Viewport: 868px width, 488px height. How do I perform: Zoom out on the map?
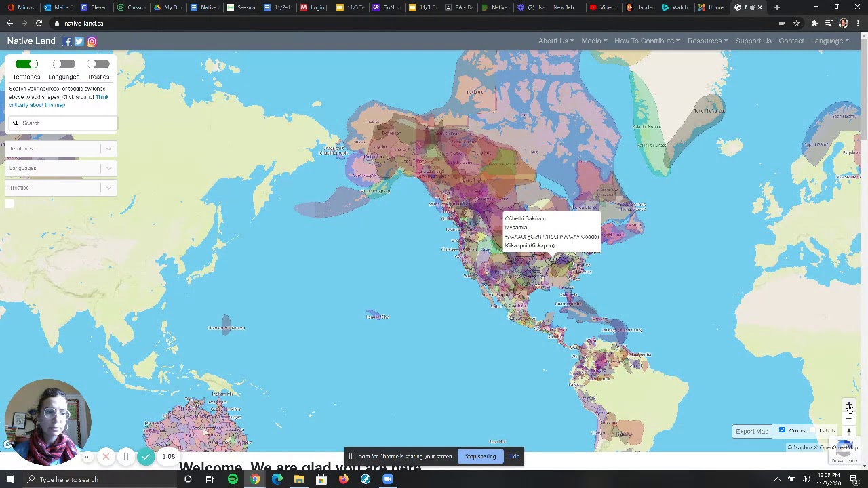coord(848,418)
